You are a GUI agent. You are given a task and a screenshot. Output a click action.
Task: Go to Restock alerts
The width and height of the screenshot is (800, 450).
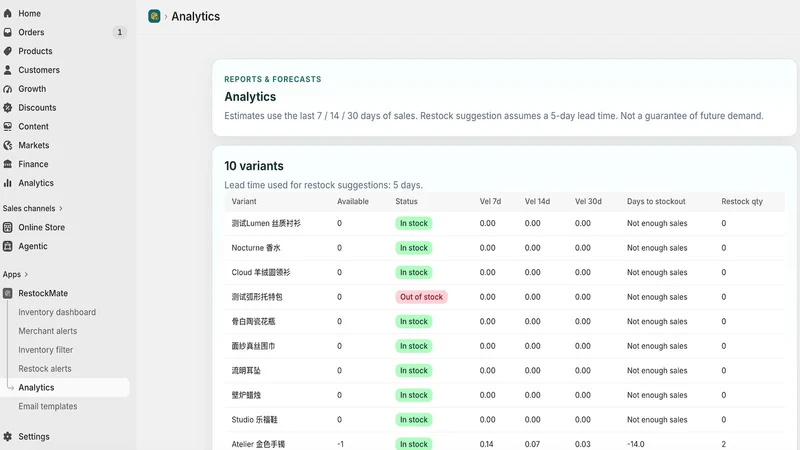pos(45,369)
